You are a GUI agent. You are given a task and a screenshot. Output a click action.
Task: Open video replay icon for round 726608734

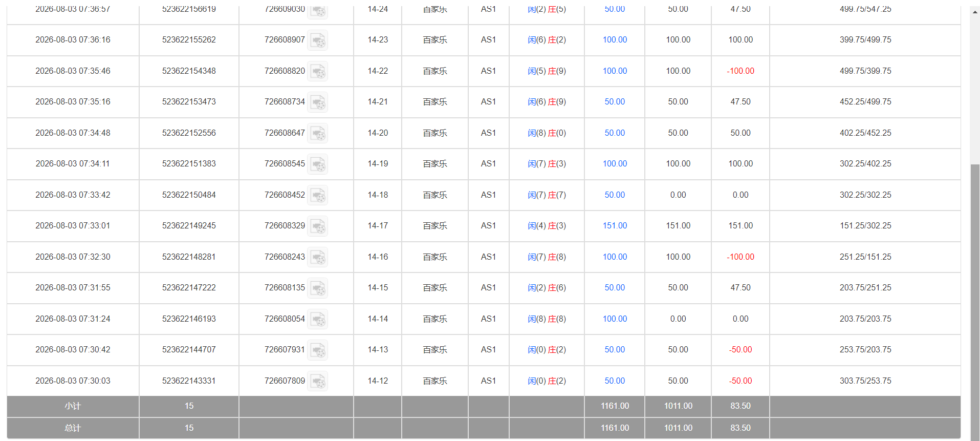[x=318, y=102]
